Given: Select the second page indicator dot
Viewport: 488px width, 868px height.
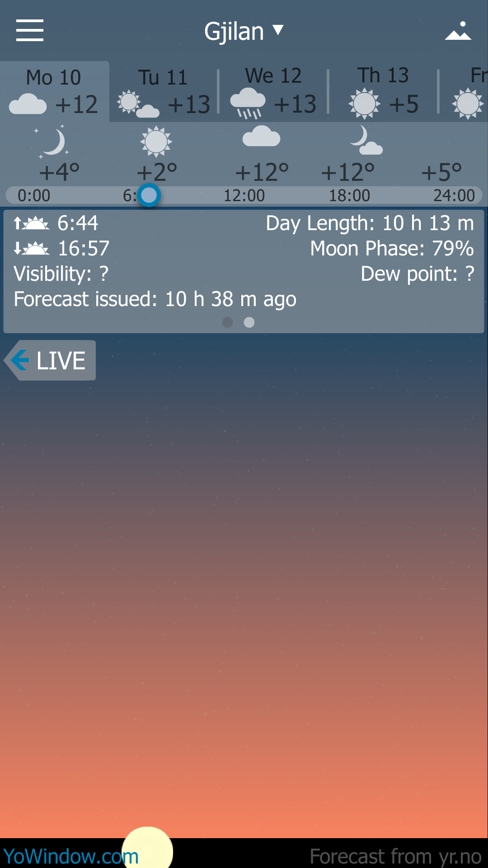Looking at the screenshot, I should [249, 322].
